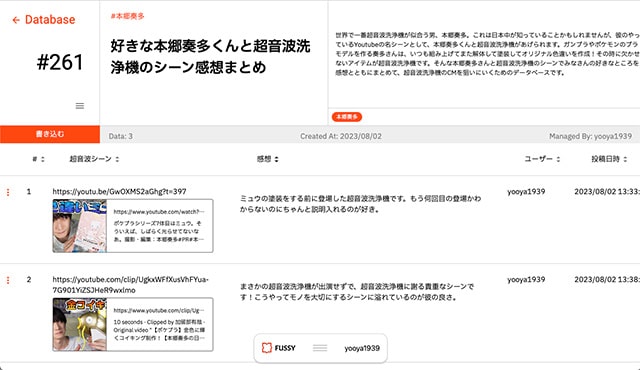The height and width of the screenshot is (370, 640).
Task: Open the hamburger menu under #261
Action: (x=80, y=106)
